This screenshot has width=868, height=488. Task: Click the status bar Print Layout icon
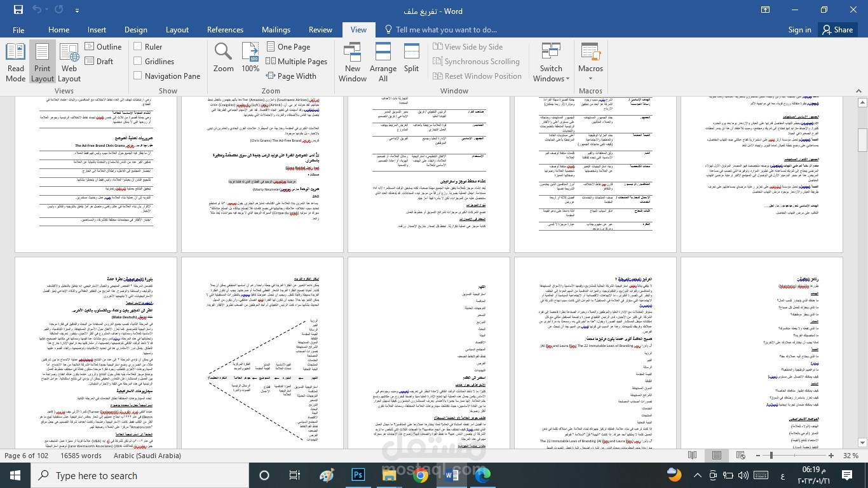tap(717, 456)
